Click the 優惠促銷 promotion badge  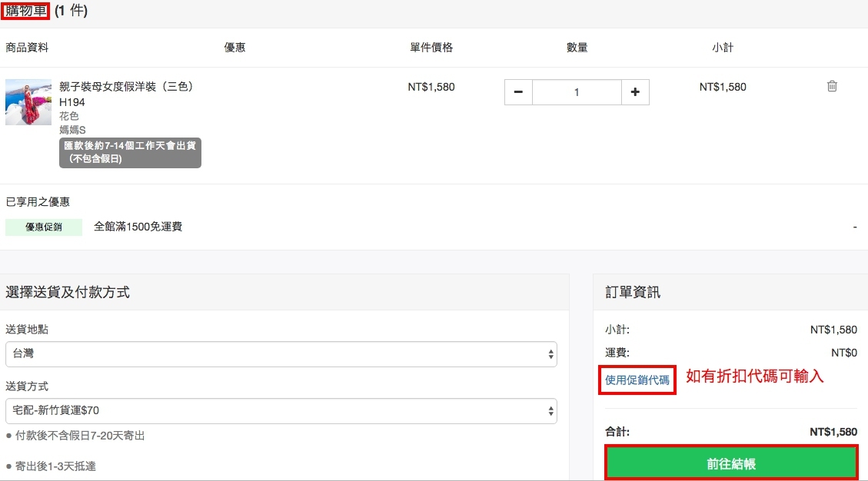[x=44, y=227]
